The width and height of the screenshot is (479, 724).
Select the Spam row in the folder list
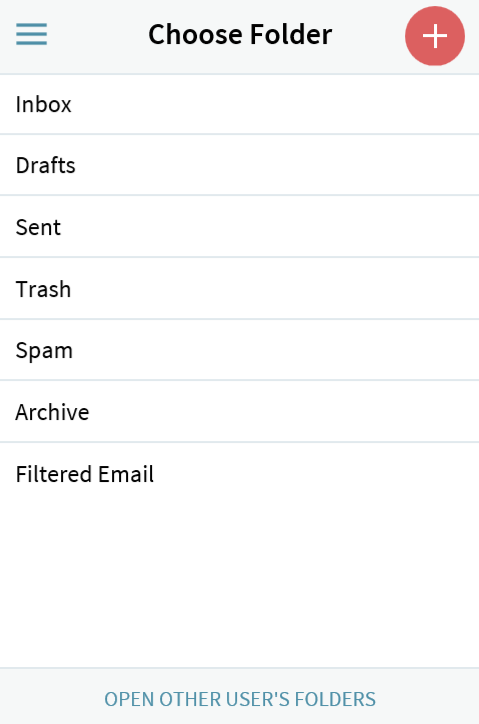pyautogui.click(x=239, y=350)
